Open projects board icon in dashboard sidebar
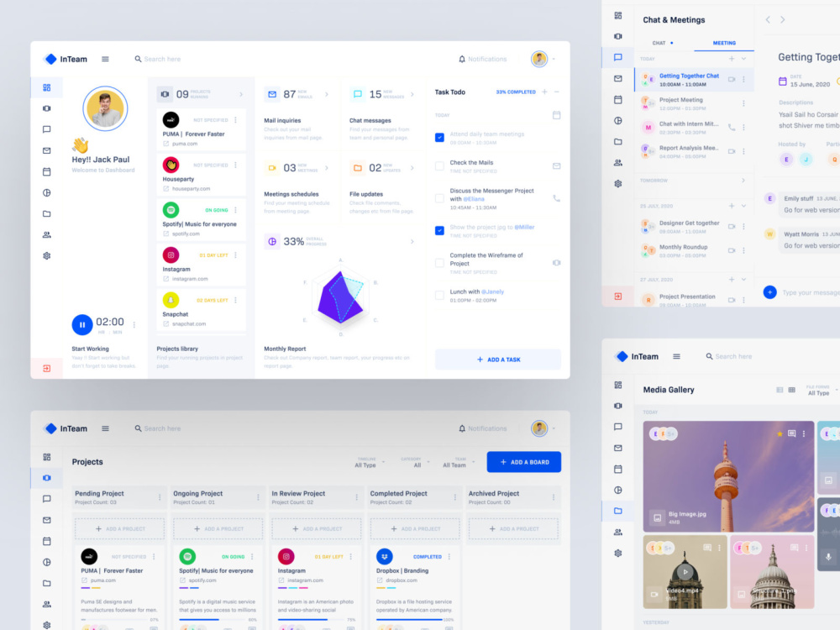Image resolution: width=840 pixels, height=630 pixels. tap(46, 108)
